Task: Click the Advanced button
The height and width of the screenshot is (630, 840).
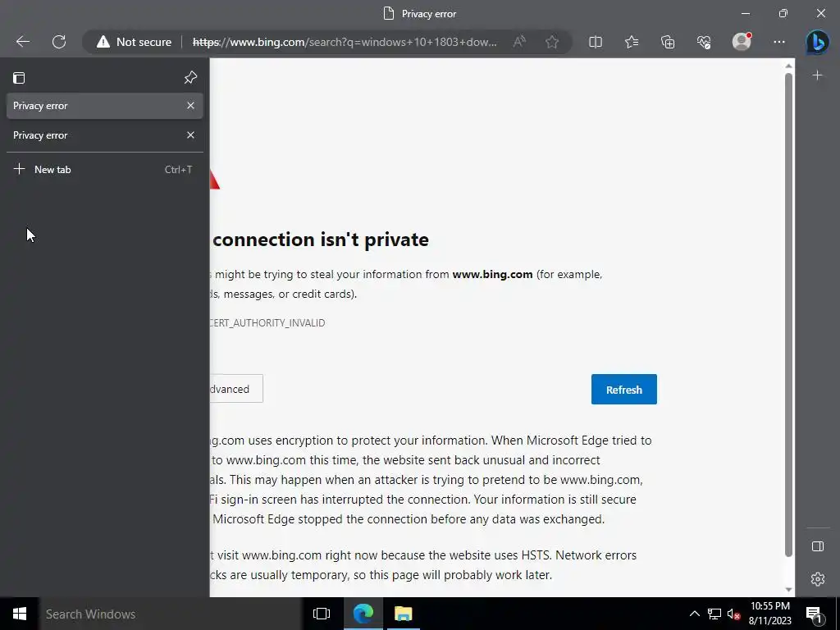Action: pos(235,389)
